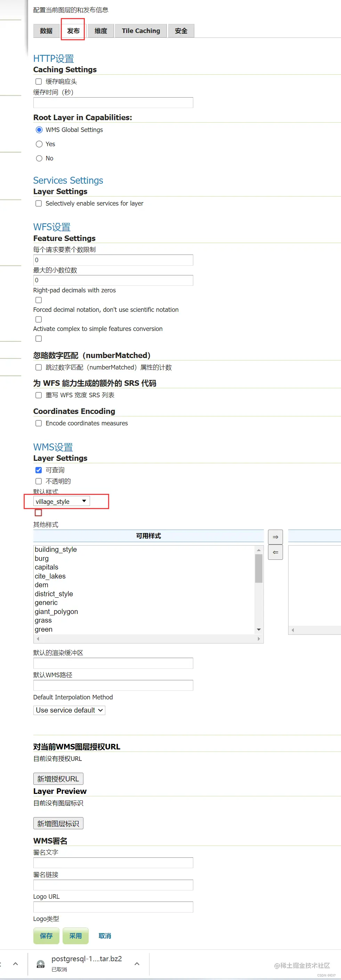Image resolution: width=341 pixels, height=980 pixels.
Task: Tick Forced decimal notation checkbox
Action: (x=39, y=319)
